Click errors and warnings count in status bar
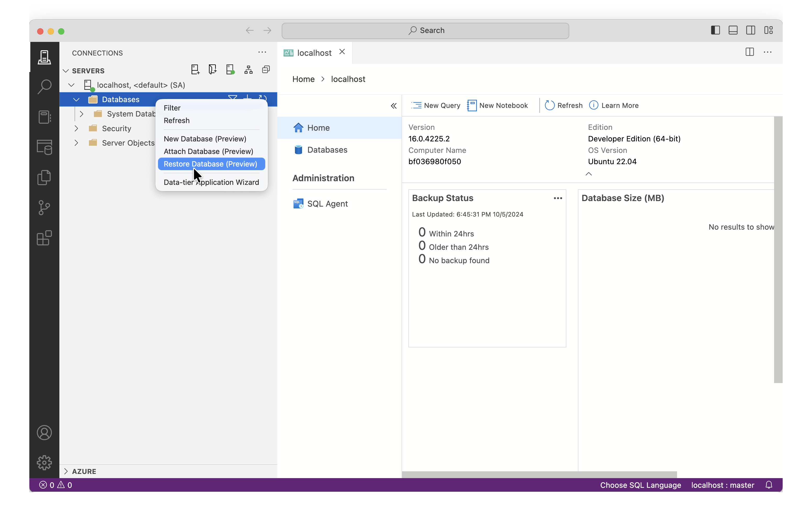The height and width of the screenshot is (531, 812). point(55,485)
